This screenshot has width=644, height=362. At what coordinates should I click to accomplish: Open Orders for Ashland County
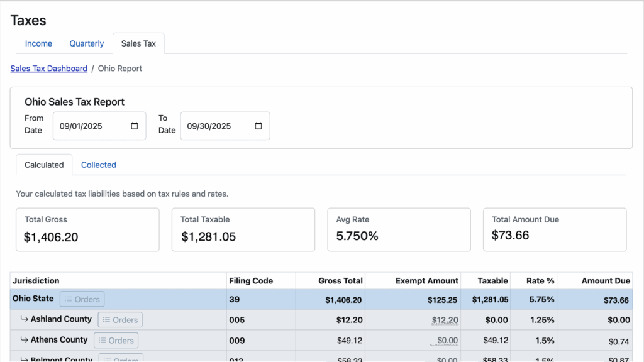tap(119, 320)
